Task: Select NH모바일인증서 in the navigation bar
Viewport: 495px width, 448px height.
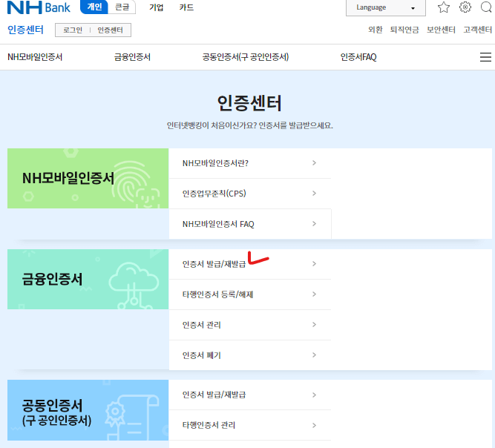Action: pos(35,57)
